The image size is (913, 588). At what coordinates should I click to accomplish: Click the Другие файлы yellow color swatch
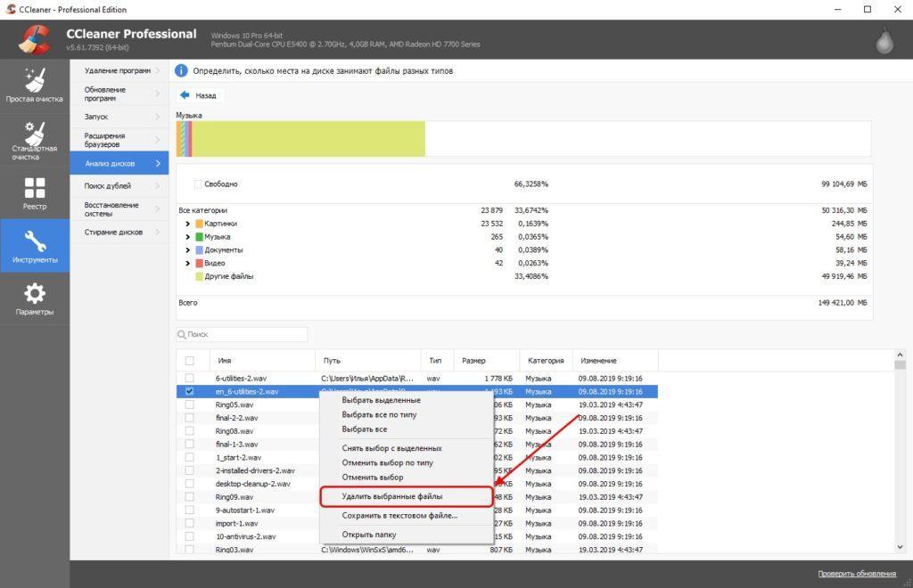199,276
